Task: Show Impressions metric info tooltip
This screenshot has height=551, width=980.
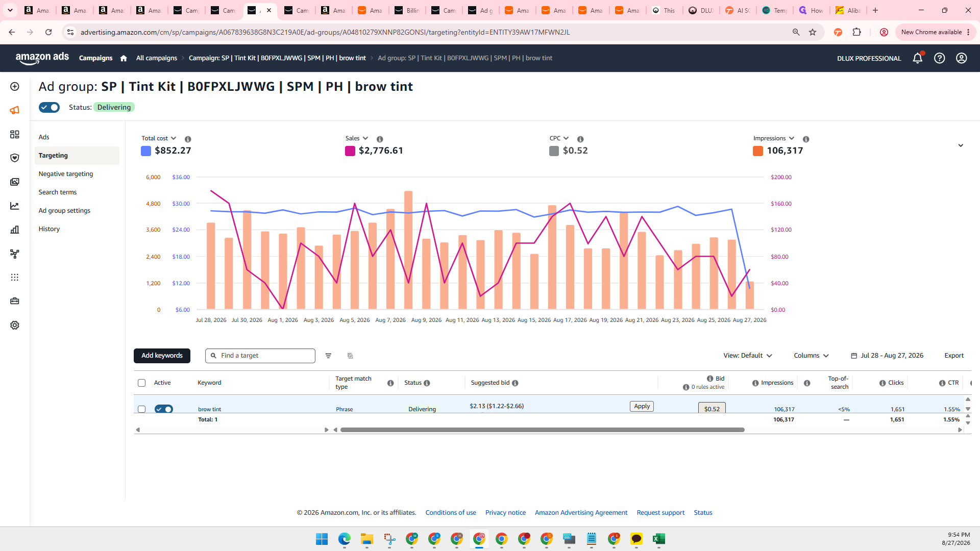Action: tap(806, 139)
